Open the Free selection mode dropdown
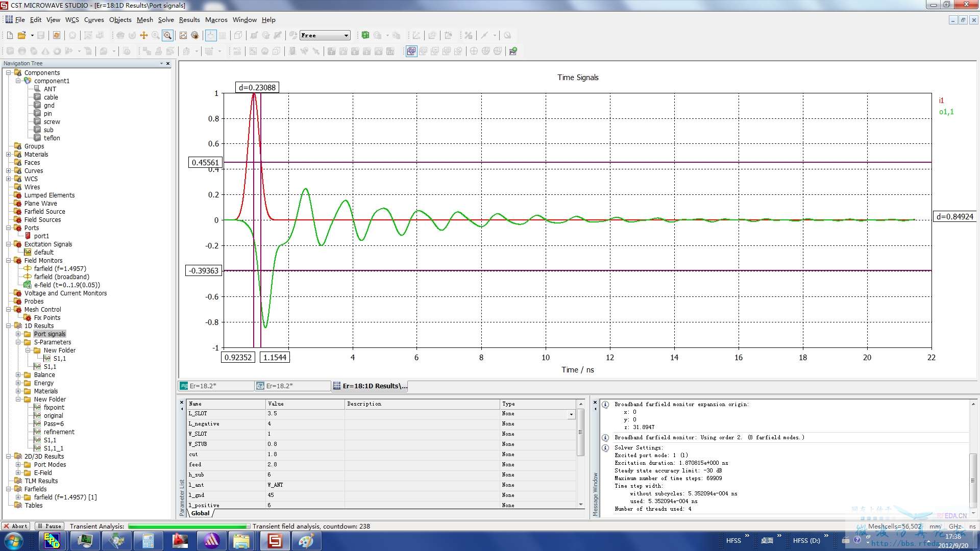 click(346, 35)
